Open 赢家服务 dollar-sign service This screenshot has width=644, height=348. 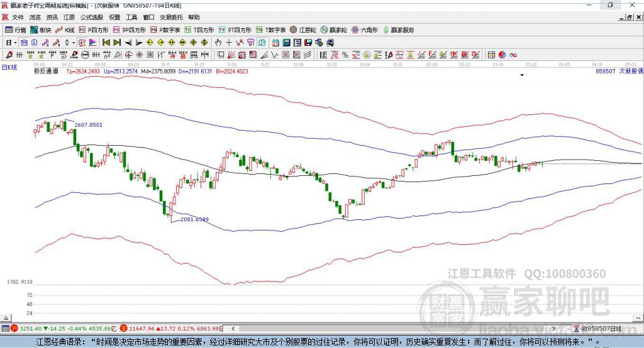398,30
